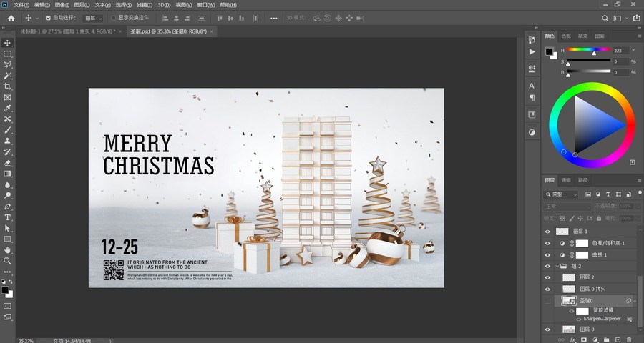The image size is (644, 343).
Task: Open the search magnifier at top right
Action: click(605, 18)
